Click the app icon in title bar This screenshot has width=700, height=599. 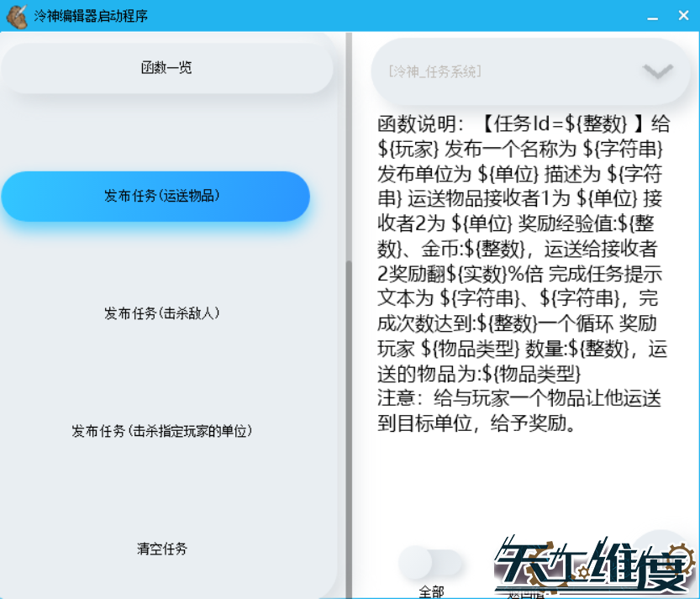(x=15, y=15)
